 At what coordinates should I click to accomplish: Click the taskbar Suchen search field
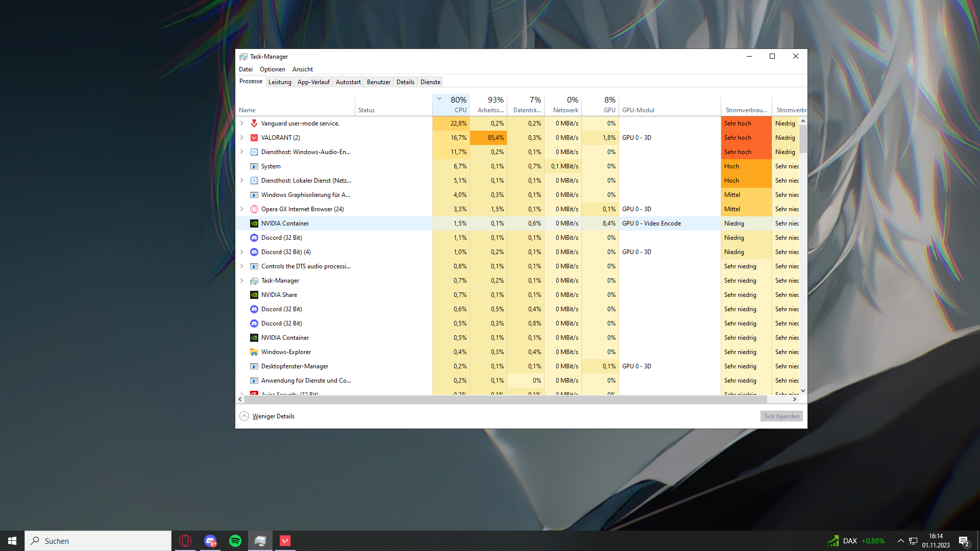pyautogui.click(x=98, y=541)
